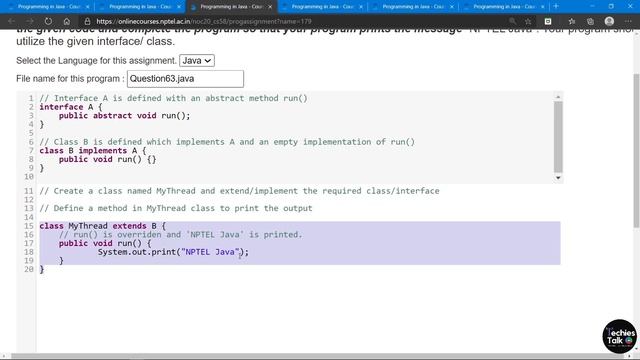
Task: Click the horizontal scrollbar at the page bottom
Action: tap(318, 356)
